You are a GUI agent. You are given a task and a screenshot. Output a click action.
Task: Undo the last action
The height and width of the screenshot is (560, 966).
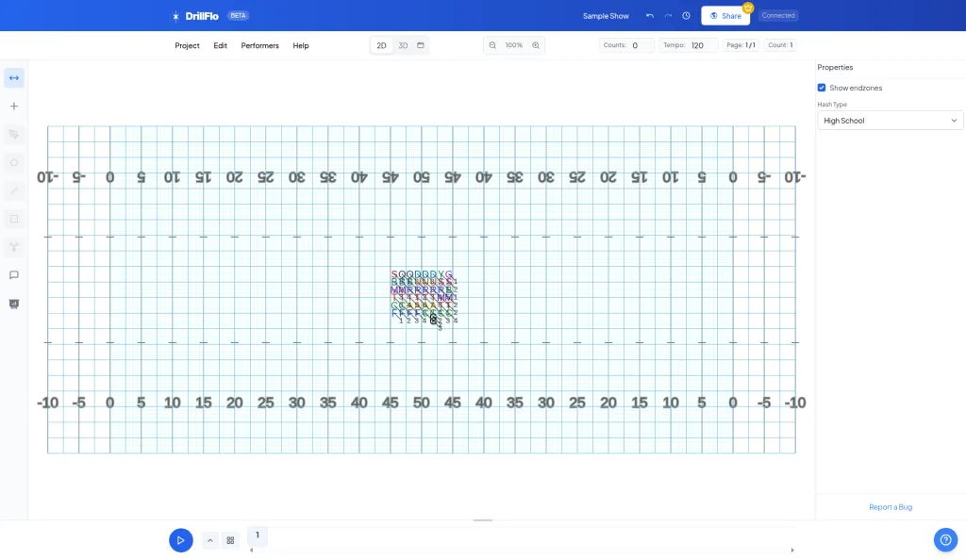coord(649,16)
